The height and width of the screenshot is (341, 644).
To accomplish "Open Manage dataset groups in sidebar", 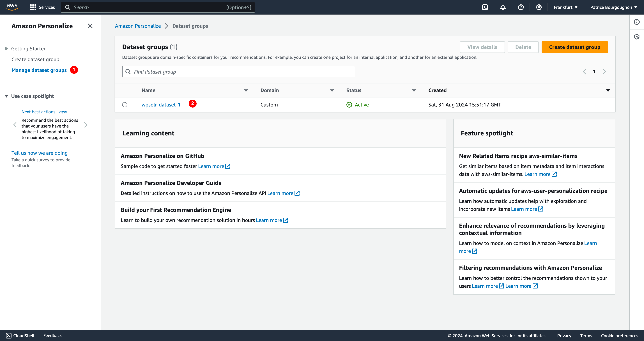I will (39, 70).
